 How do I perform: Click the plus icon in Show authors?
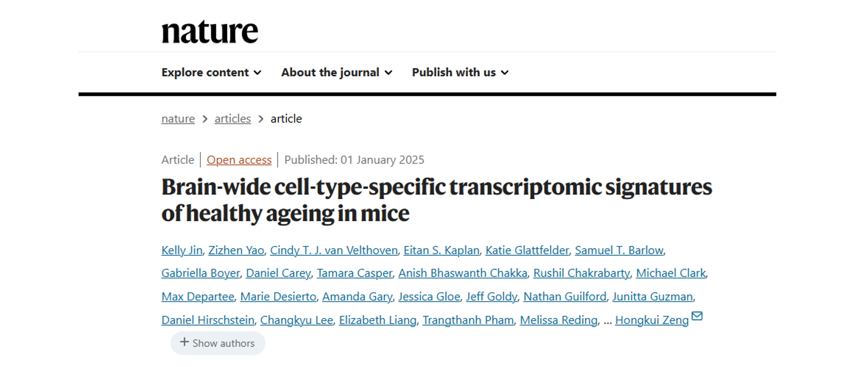point(184,342)
